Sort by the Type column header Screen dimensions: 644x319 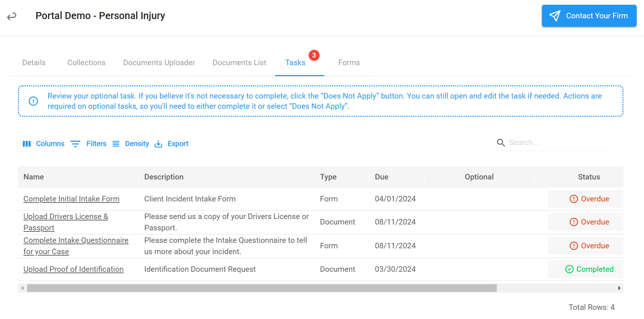328,177
